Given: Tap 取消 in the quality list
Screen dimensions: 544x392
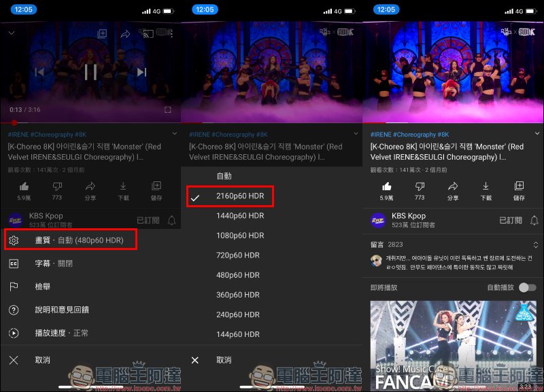Looking at the screenshot, I should (224, 360).
